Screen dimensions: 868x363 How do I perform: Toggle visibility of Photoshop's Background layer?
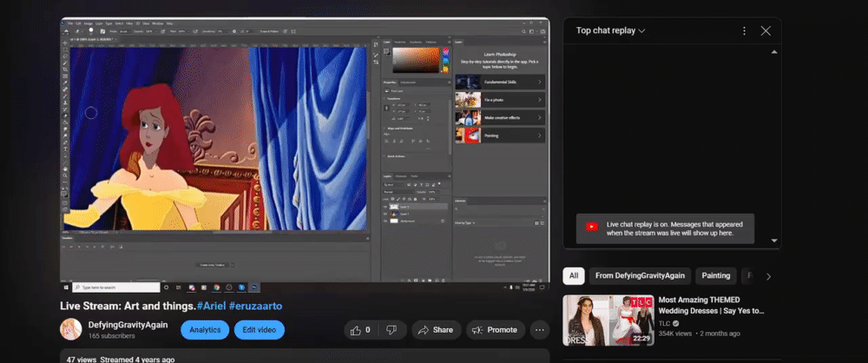385,221
